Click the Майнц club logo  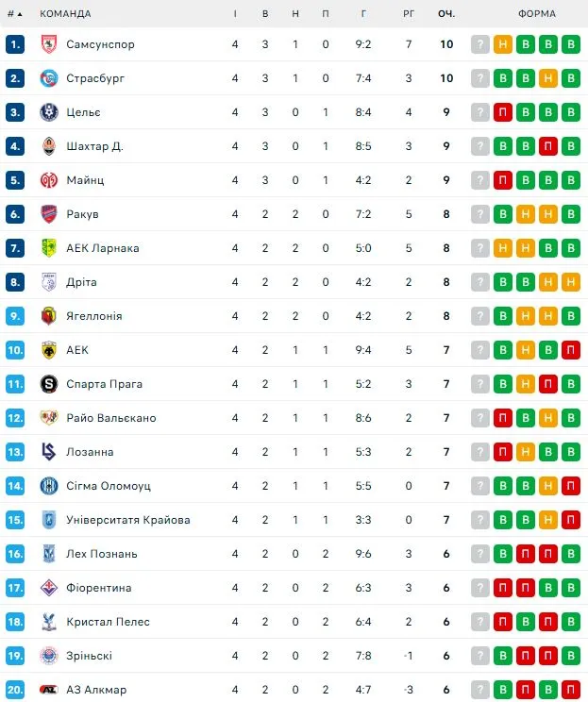tap(49, 180)
